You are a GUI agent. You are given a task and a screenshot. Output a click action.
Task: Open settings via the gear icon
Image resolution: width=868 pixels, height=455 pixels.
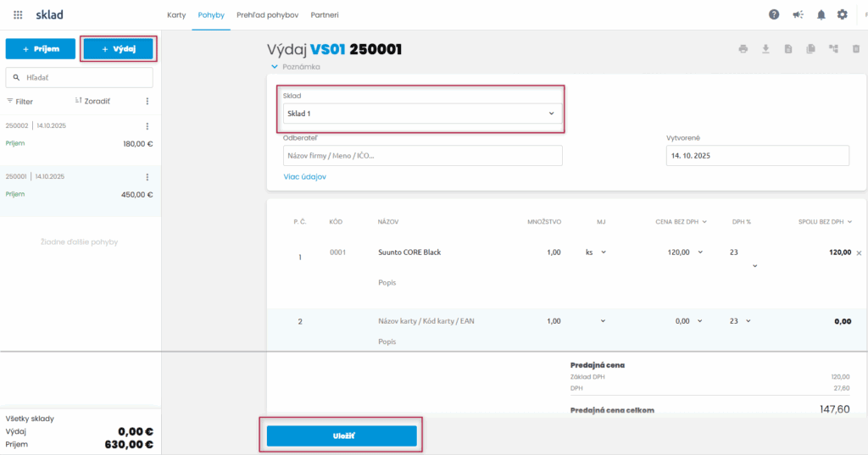[843, 14]
